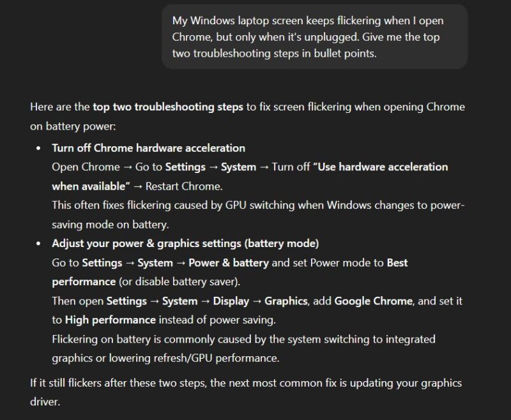Click the bold "top two troubleshooting steps" text
The image size is (511, 420).
[x=167, y=107]
